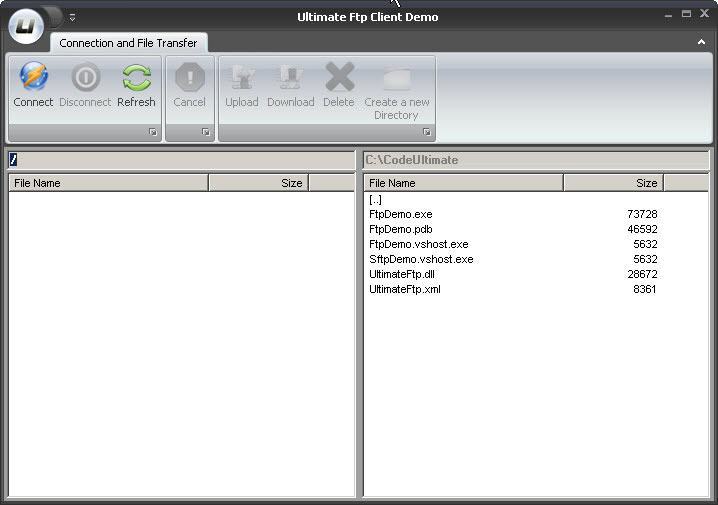This screenshot has height=505, width=718.
Task: Sort local files by File Name column
Action: pos(463,183)
